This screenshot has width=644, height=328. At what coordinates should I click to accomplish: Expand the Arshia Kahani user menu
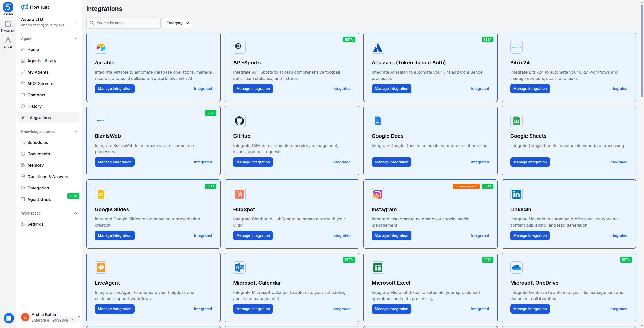(x=79, y=317)
